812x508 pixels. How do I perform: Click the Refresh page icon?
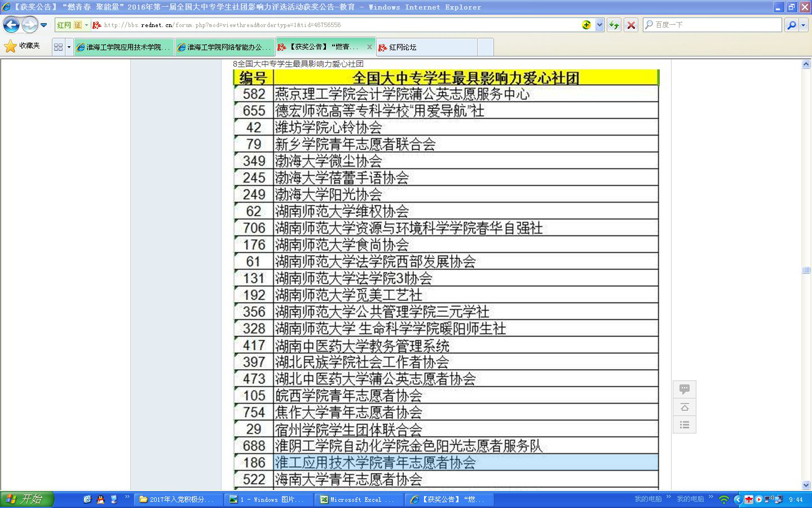pos(614,25)
